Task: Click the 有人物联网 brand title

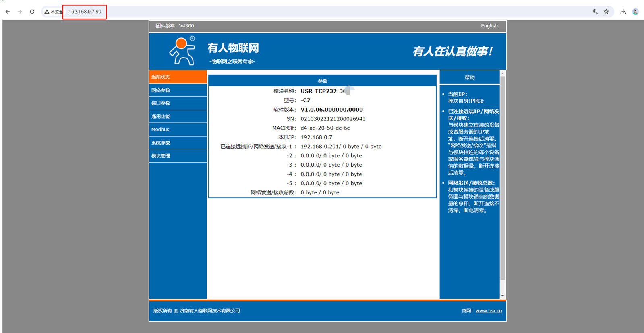Action: point(233,48)
